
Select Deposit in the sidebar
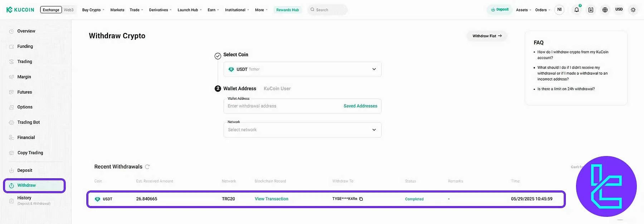tap(25, 170)
